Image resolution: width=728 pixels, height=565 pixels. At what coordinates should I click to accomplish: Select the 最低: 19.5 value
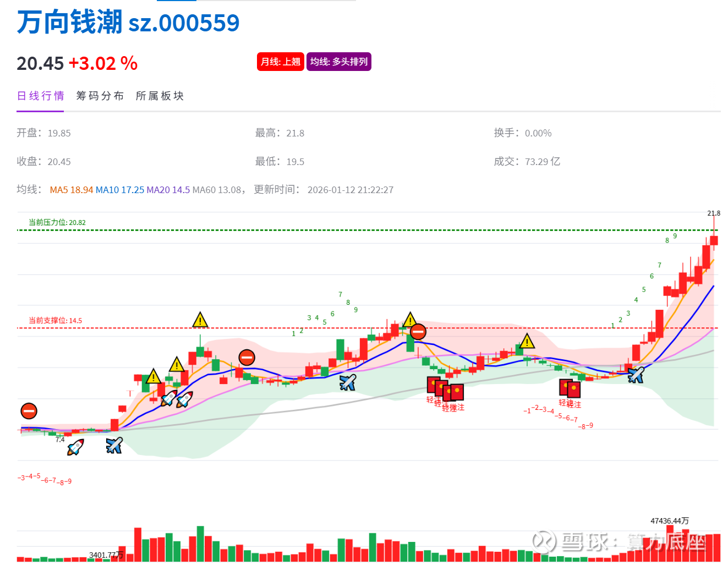coord(280,162)
